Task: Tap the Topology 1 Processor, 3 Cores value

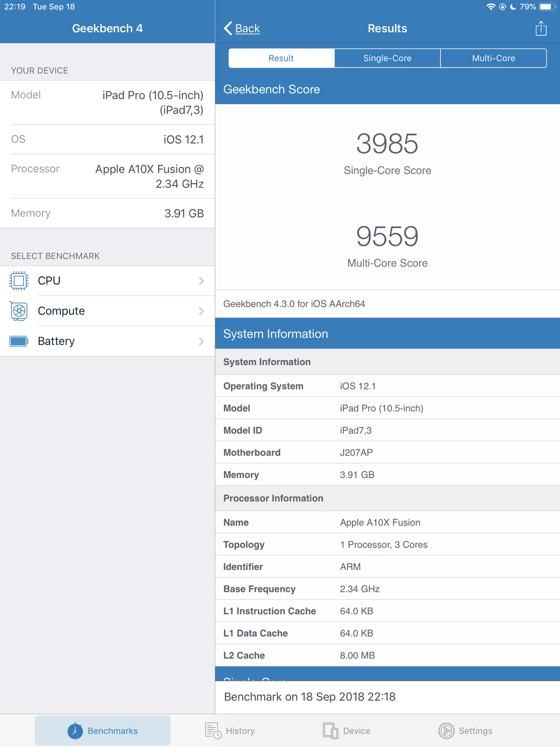Action: 384,544
